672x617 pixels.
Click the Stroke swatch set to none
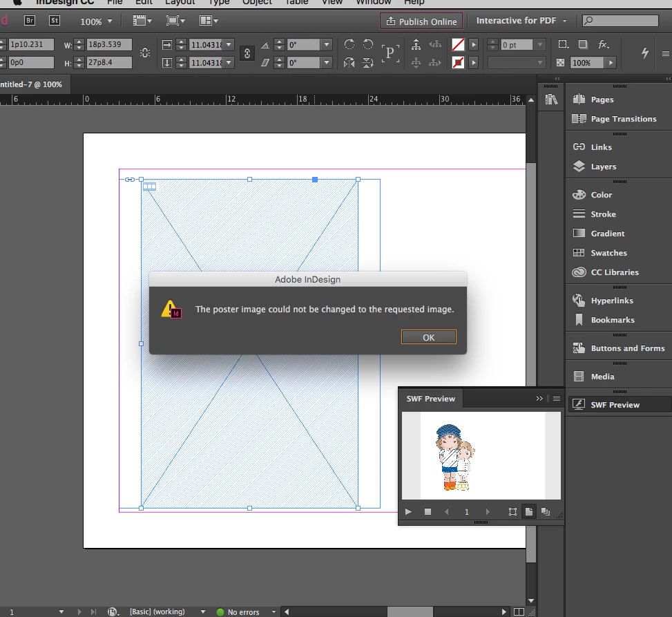pyautogui.click(x=458, y=63)
